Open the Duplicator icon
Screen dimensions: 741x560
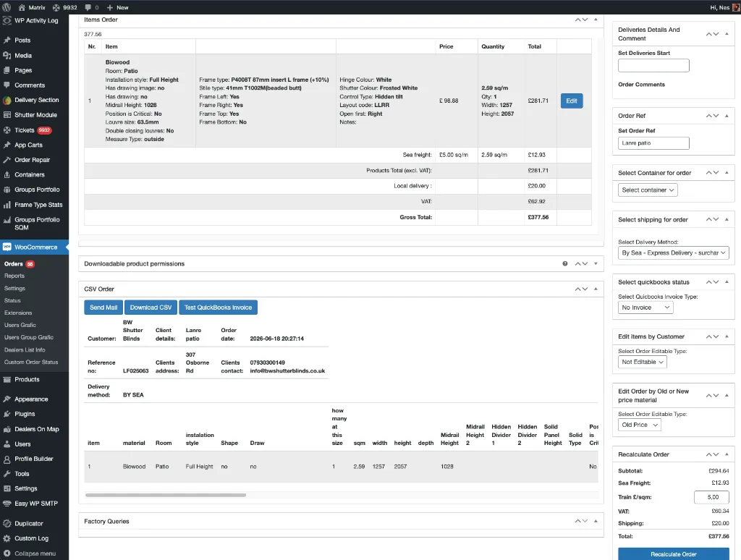tap(7, 523)
